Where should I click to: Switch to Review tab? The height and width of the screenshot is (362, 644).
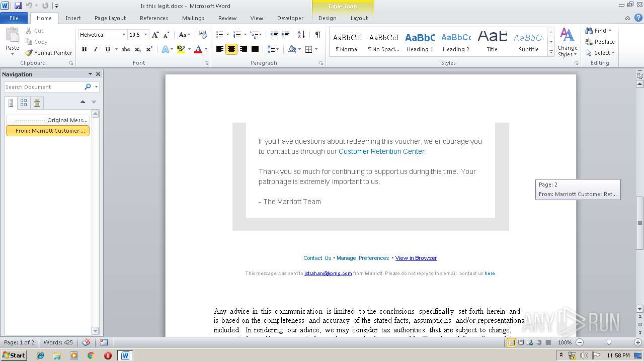(x=227, y=18)
